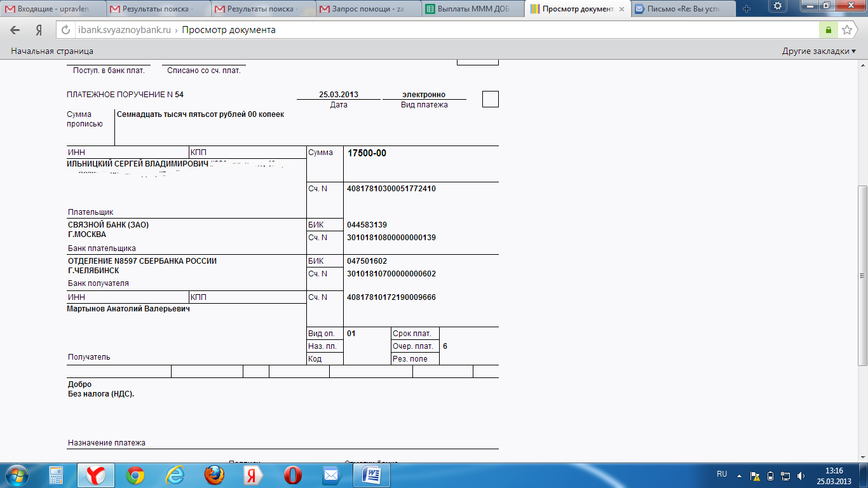The image size is (868, 488).
Task: Click recipient name 'Мартынов Анатолий Валерьевич'
Action: click(128, 309)
